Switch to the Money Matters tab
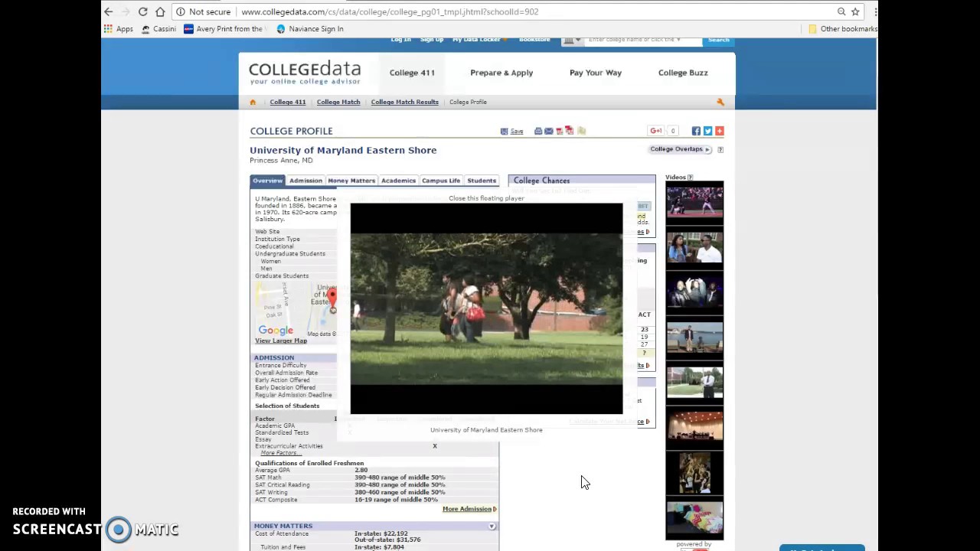Image resolution: width=980 pixels, height=551 pixels. click(x=351, y=181)
